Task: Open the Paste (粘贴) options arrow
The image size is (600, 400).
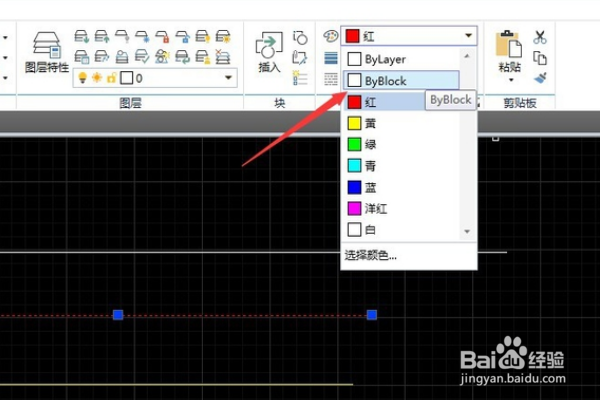Action: 511,80
